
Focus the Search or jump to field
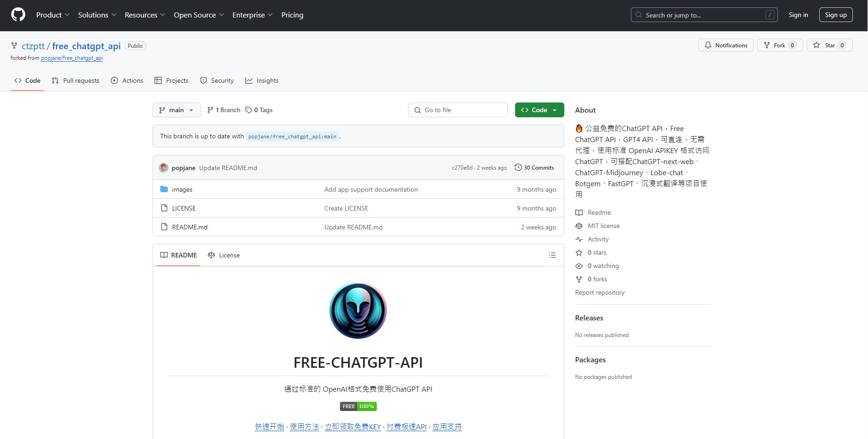(704, 15)
